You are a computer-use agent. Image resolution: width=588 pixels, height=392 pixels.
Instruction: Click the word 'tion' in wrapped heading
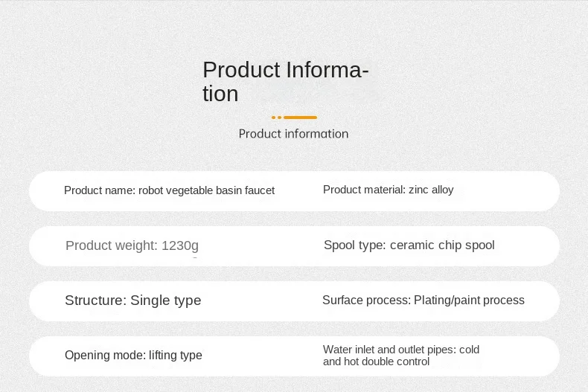pos(220,94)
